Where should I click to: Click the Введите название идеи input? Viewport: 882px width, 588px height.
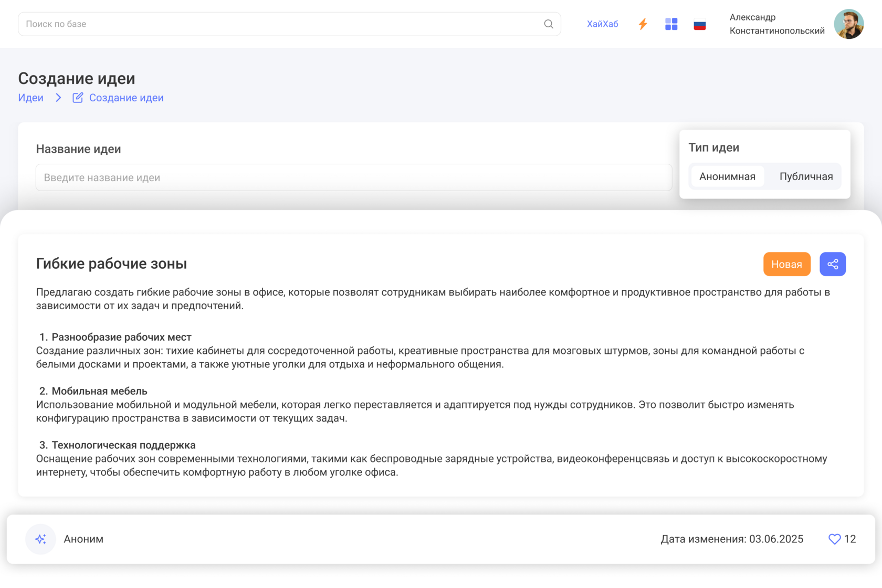353,177
